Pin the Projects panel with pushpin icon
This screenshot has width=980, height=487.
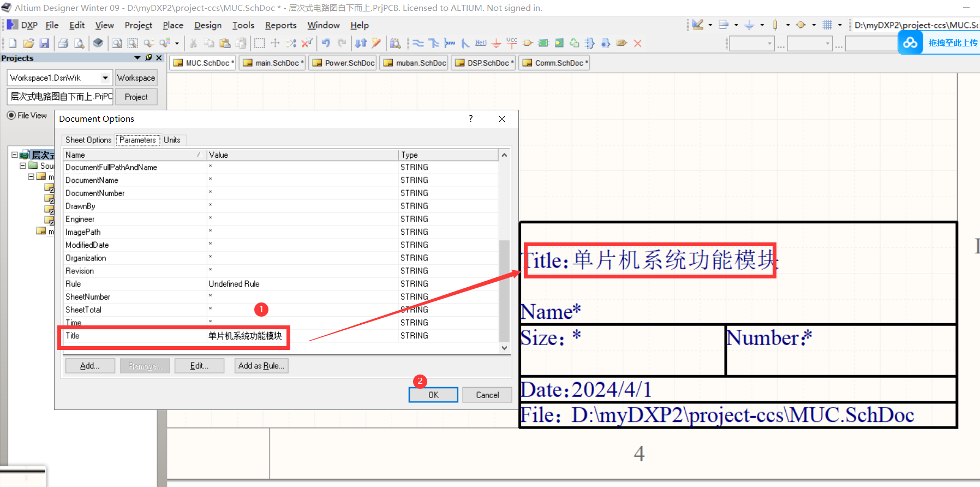click(149, 58)
